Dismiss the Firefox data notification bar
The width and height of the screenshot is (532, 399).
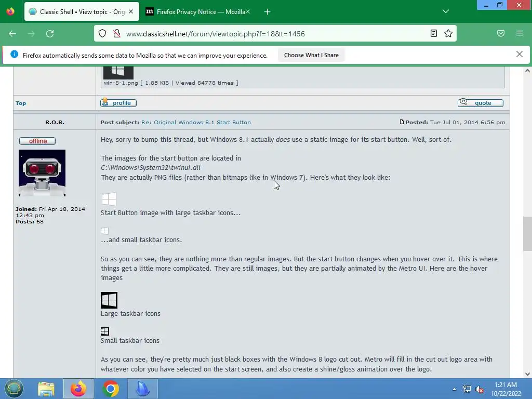pyautogui.click(x=519, y=54)
